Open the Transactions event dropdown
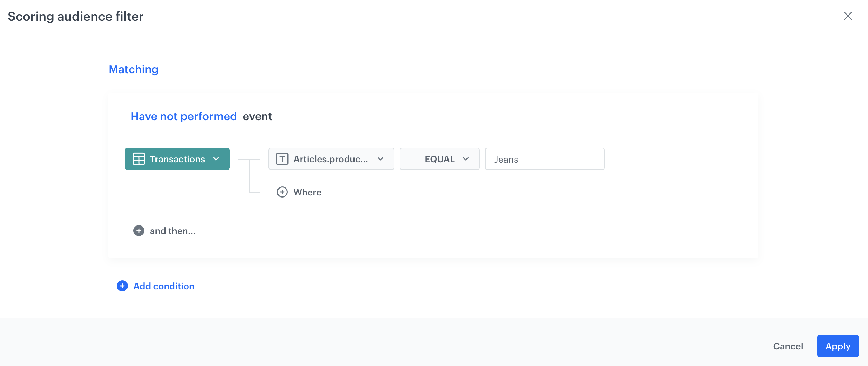 177,159
